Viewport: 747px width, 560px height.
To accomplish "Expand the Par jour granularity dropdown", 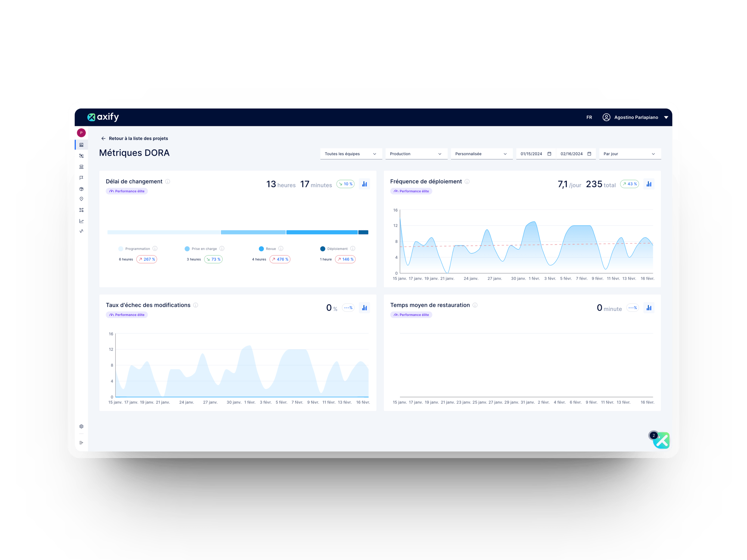I will (630, 154).
